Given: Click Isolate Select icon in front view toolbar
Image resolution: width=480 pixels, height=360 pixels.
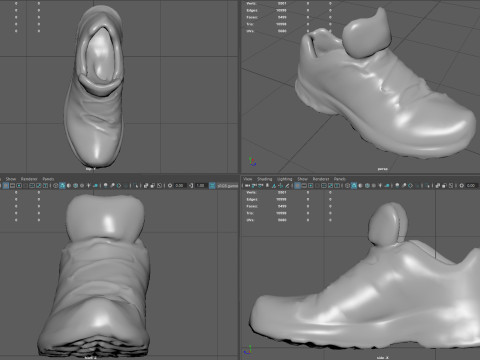Looking at the screenshot, I should tap(136, 185).
